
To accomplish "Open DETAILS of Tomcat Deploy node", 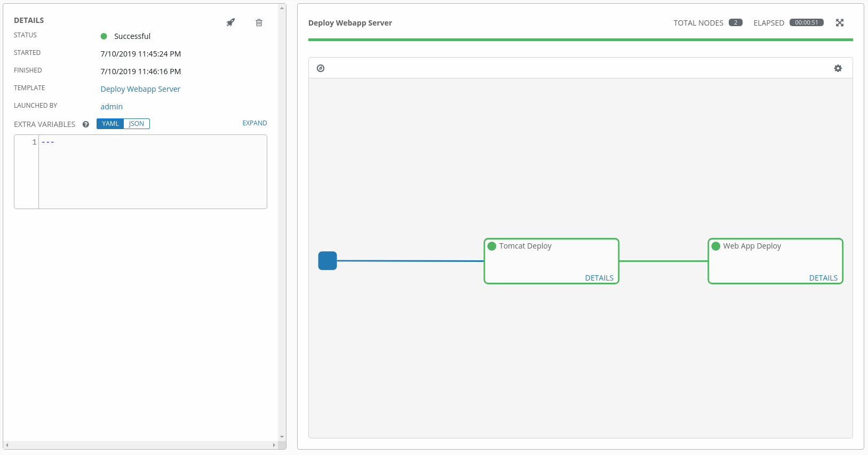I will coord(599,278).
